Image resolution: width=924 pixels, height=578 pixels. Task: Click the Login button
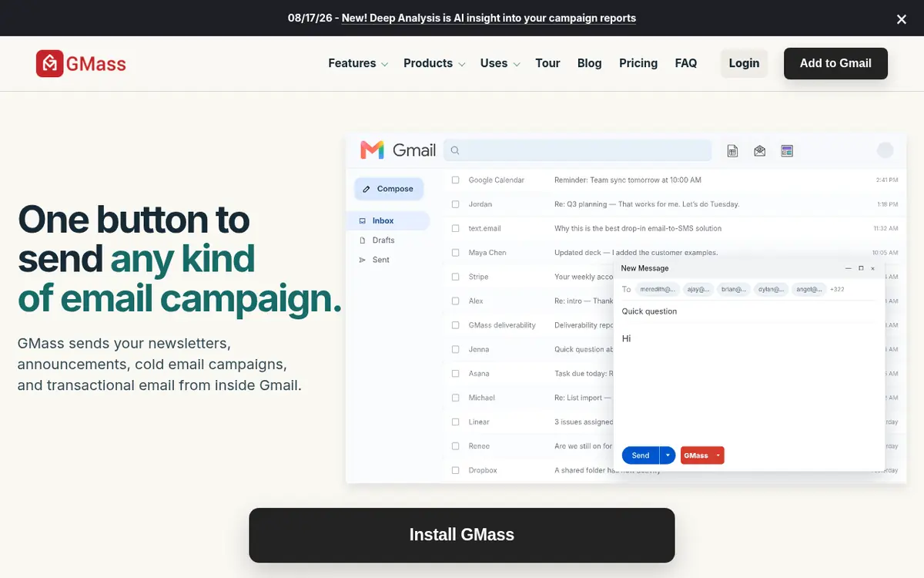pyautogui.click(x=744, y=63)
